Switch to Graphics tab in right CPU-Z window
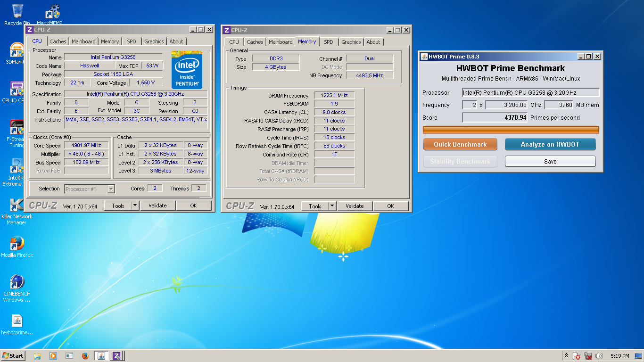644x362 pixels. [351, 42]
